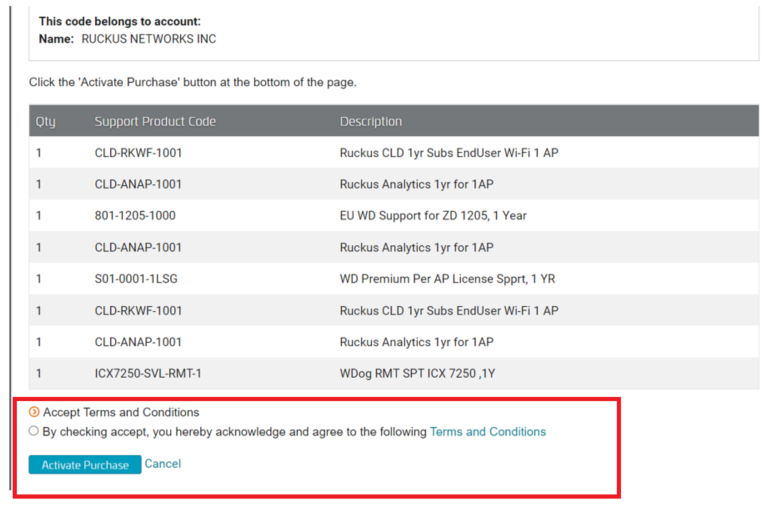Check the accept terms acknowledgment radio button
Screen dimensions: 779x511
coord(33,431)
